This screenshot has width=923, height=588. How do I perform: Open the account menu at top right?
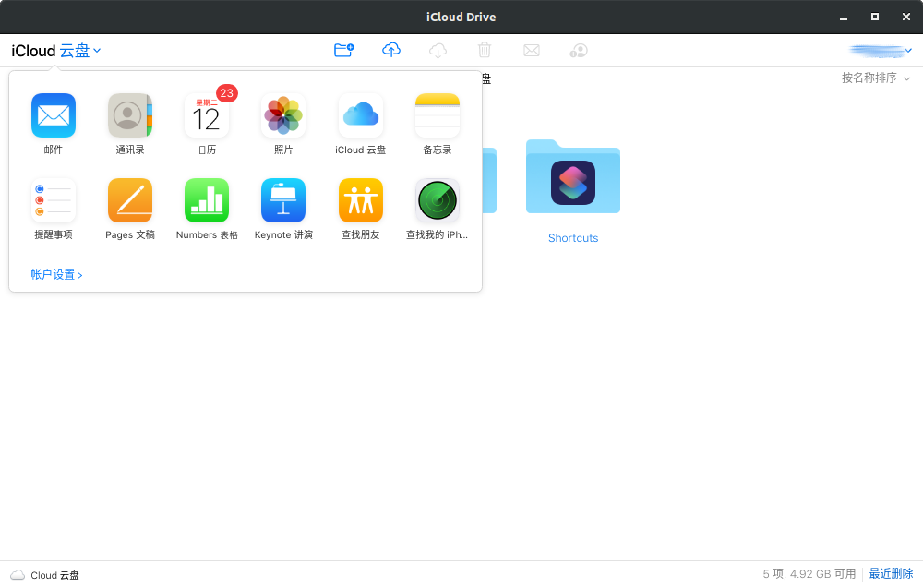click(x=881, y=51)
